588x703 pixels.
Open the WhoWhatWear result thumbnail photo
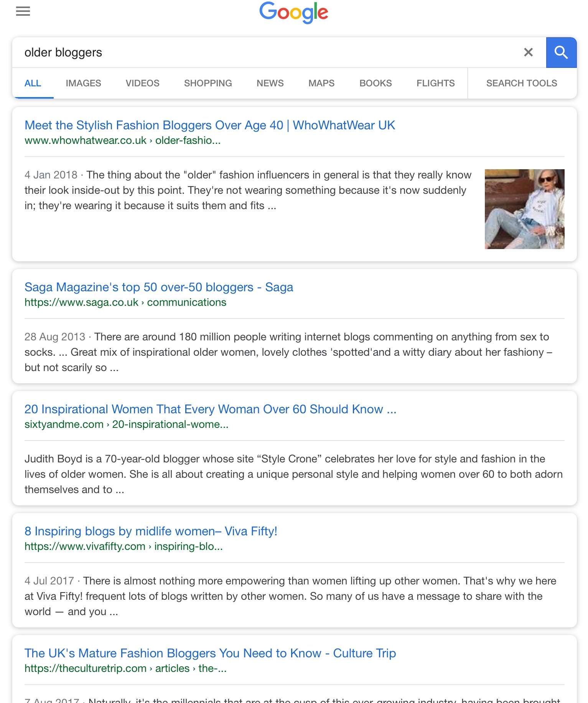tap(524, 209)
